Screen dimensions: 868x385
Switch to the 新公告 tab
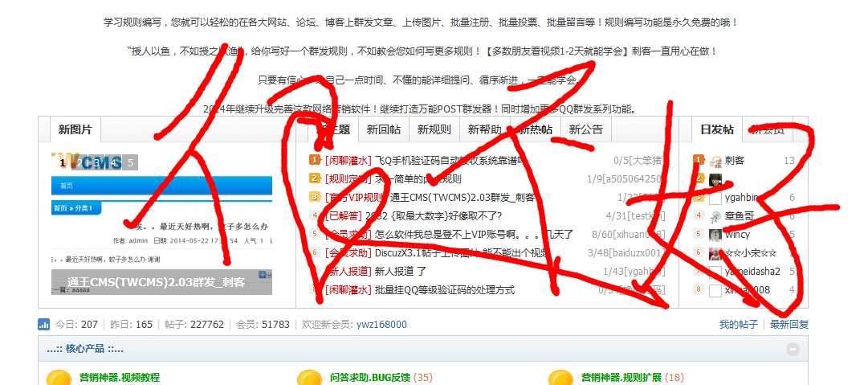(585, 129)
